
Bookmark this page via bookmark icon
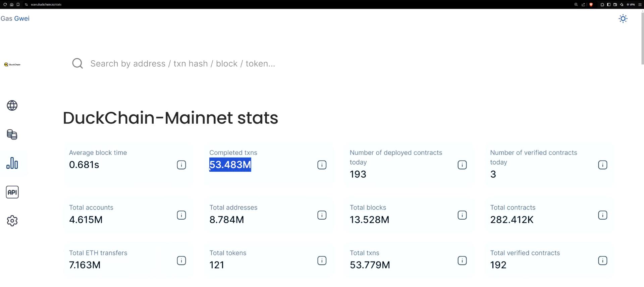[x=18, y=4]
